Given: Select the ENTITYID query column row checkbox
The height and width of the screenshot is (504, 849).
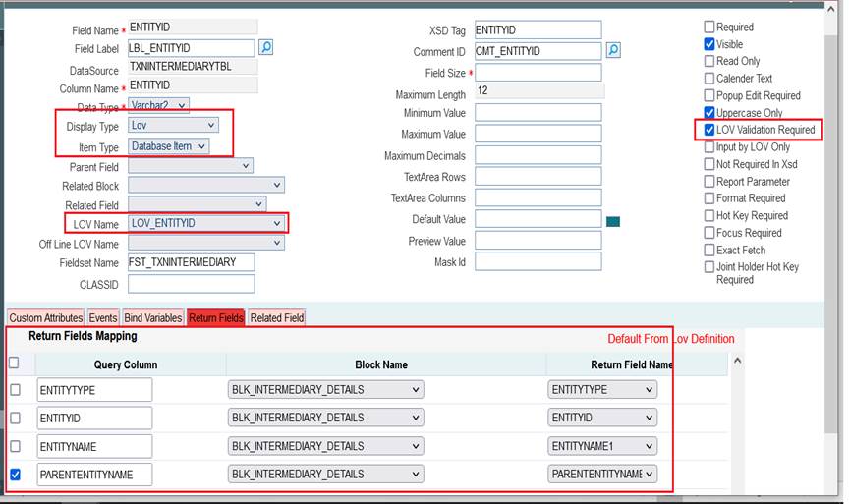Looking at the screenshot, I should [x=15, y=418].
